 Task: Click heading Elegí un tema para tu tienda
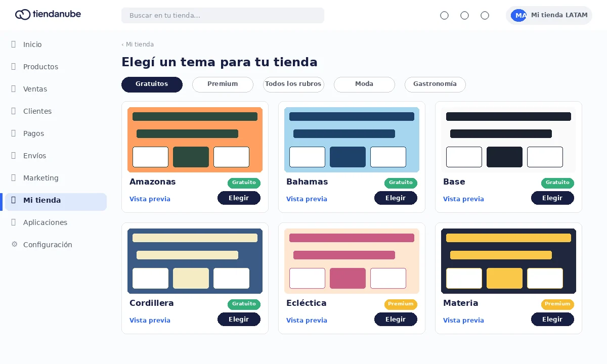click(x=220, y=62)
